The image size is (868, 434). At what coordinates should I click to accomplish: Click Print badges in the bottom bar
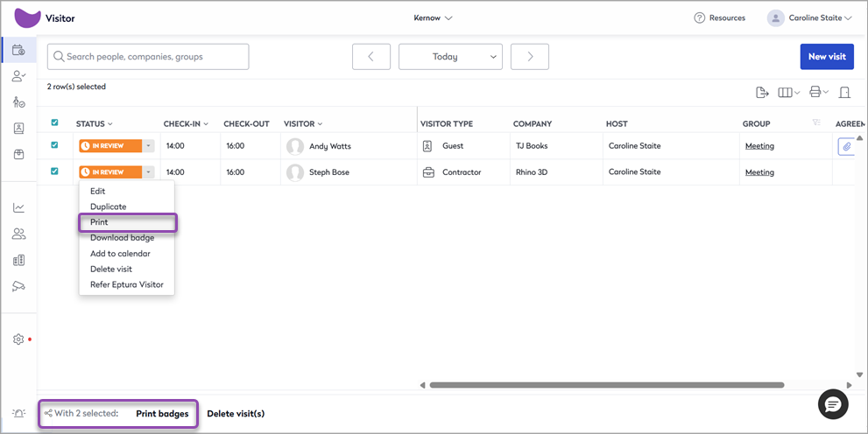(x=162, y=414)
